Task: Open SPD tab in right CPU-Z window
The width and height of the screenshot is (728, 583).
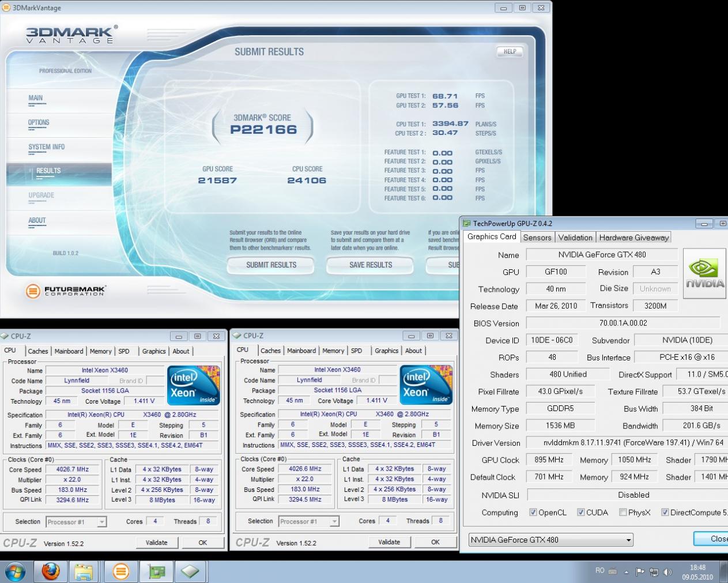Action: (x=357, y=351)
